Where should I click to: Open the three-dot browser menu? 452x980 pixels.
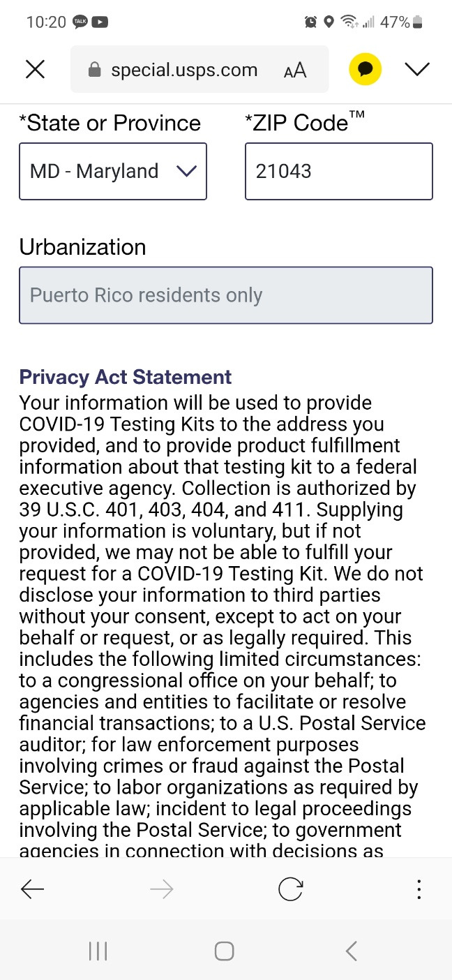(419, 889)
